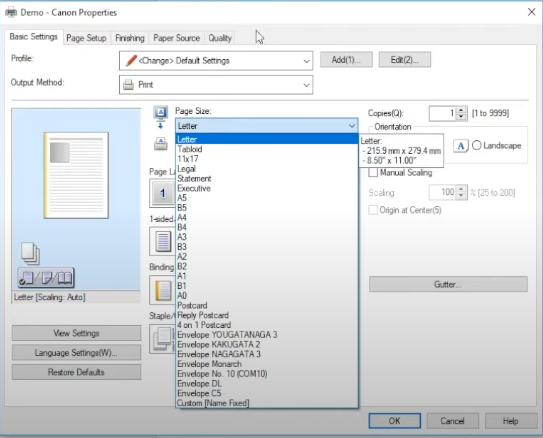The height and width of the screenshot is (438, 543).
Task: Increase the Scaling spinner value
Action: click(461, 189)
